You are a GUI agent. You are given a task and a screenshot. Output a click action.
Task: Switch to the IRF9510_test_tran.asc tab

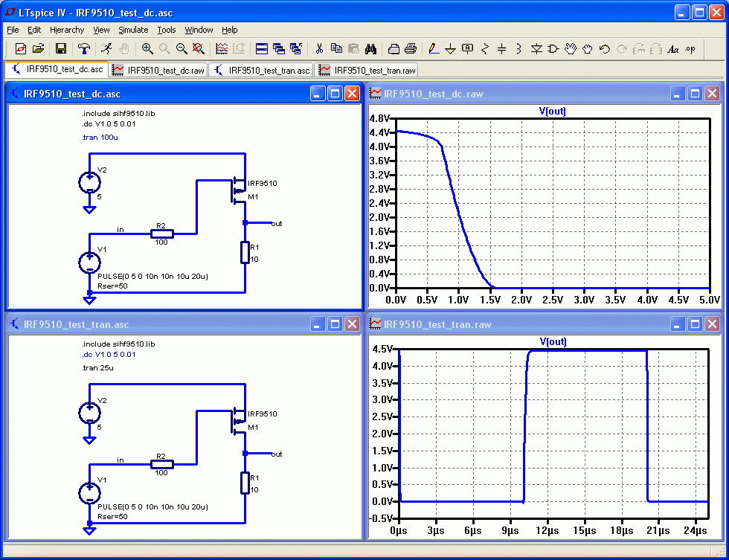(x=262, y=70)
